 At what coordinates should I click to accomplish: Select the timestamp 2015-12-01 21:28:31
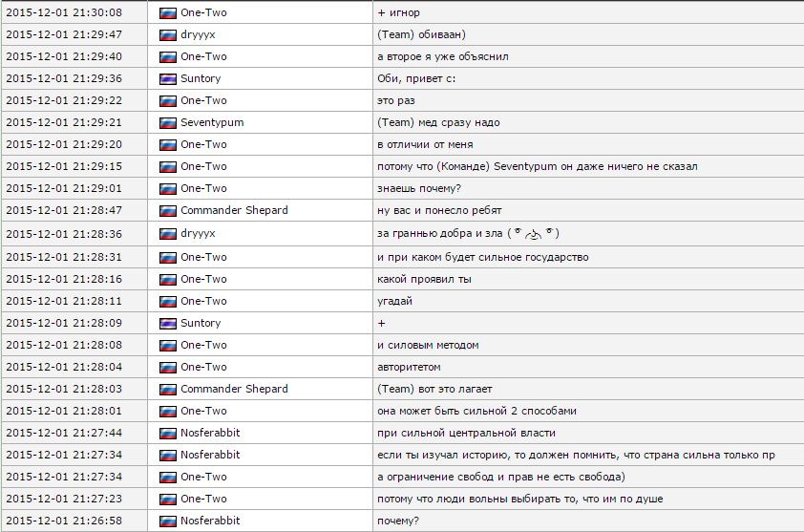point(64,257)
